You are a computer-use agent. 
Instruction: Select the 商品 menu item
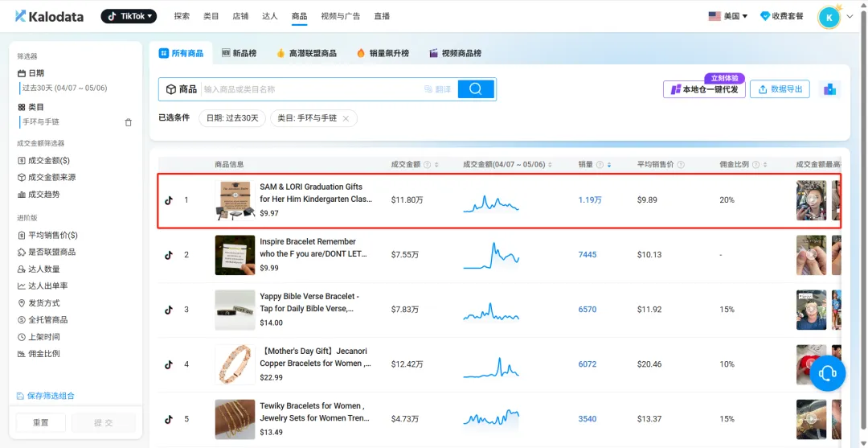pos(300,17)
